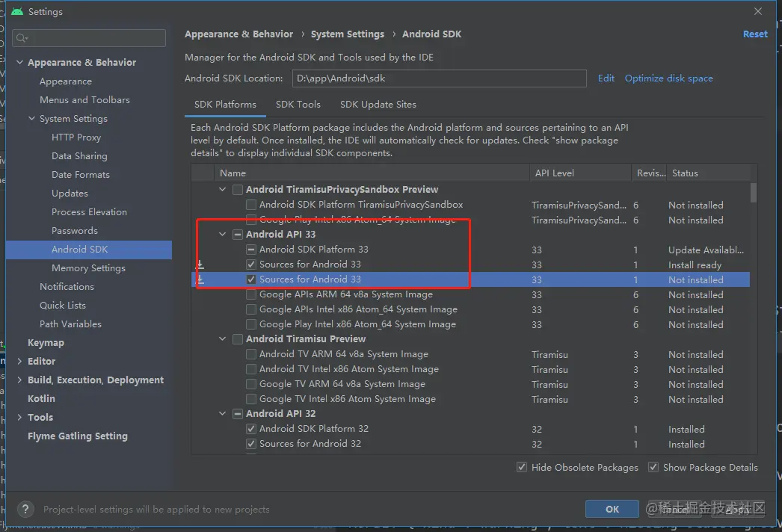Click the SDK packages list scrollbar thumb
The height and width of the screenshot is (532, 782).
point(753,193)
